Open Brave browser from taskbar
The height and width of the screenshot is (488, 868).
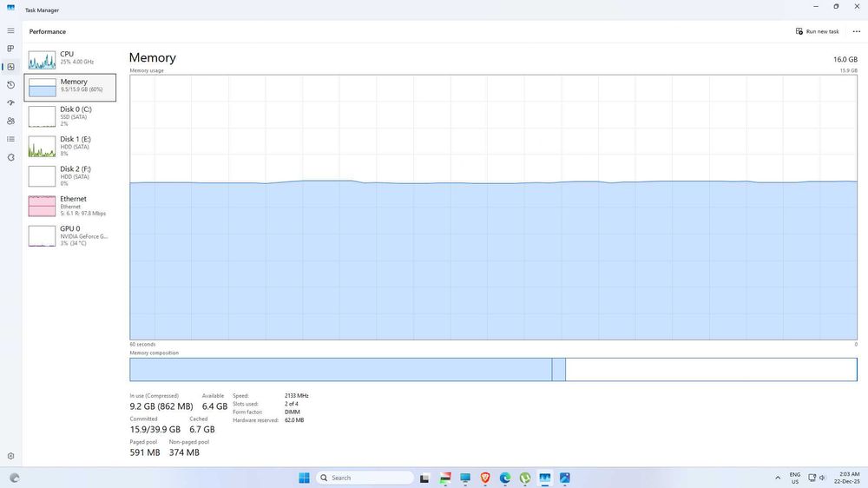(x=485, y=478)
